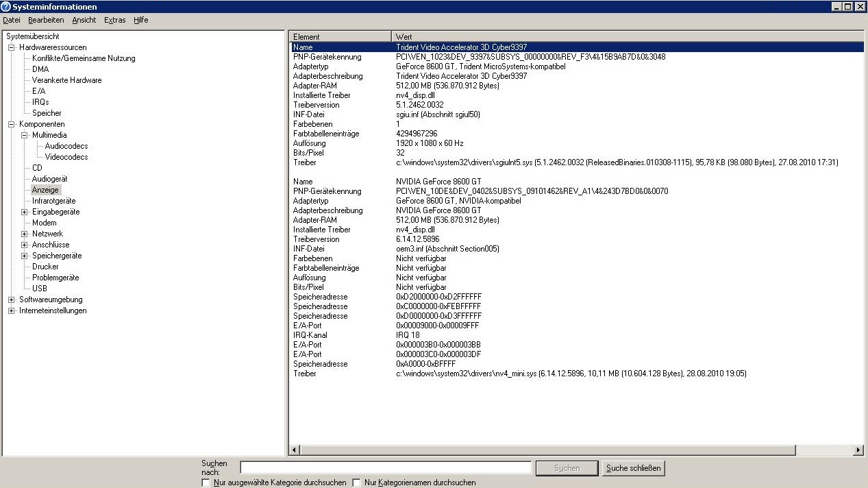The image size is (868, 488).
Task: Select CD tree item
Action: click(37, 168)
